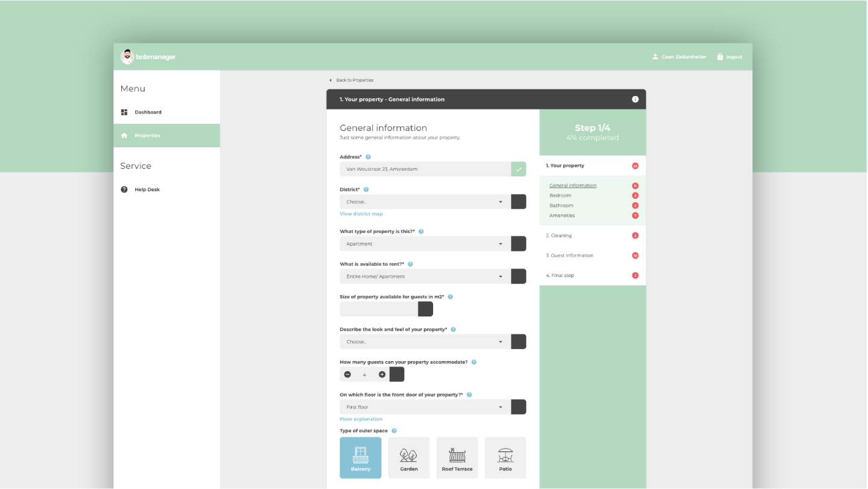Click the minus icon to decrease guests
The image size is (868, 489).
pos(347,374)
